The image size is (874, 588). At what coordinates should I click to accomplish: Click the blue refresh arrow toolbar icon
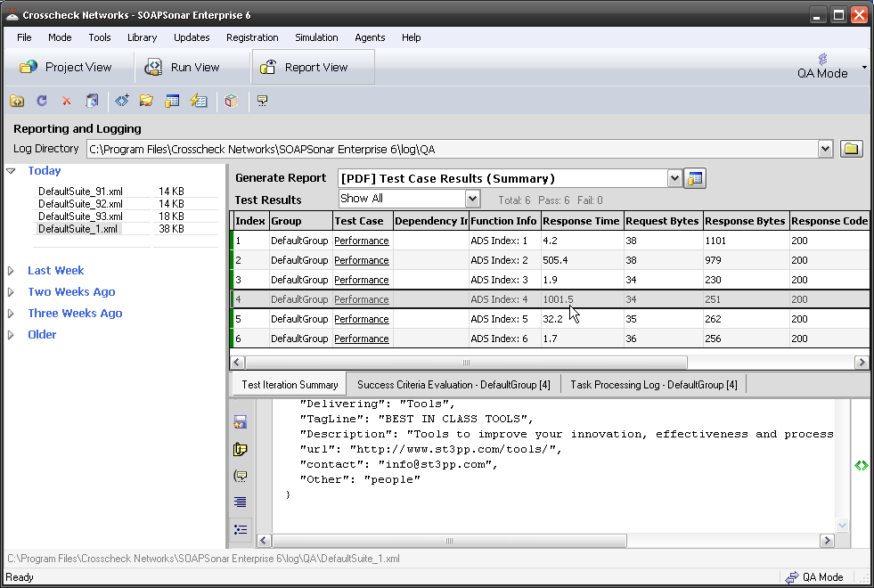click(x=42, y=101)
